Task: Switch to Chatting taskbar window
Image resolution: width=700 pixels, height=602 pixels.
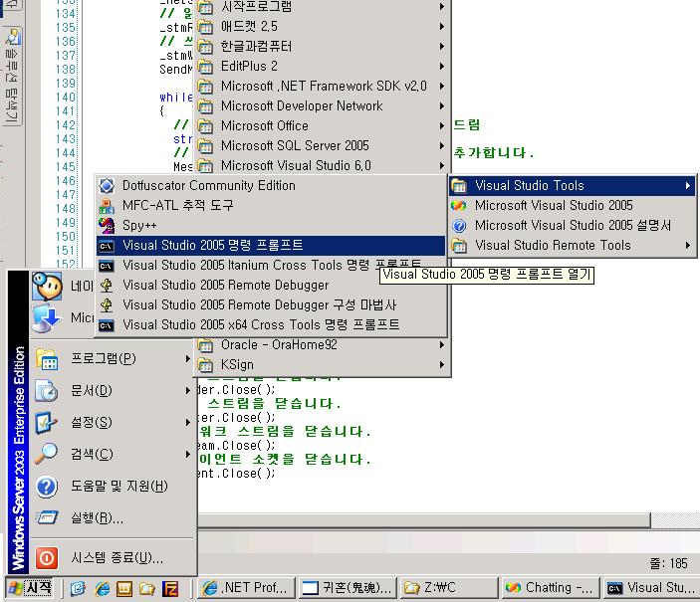Action: pyautogui.click(x=551, y=589)
